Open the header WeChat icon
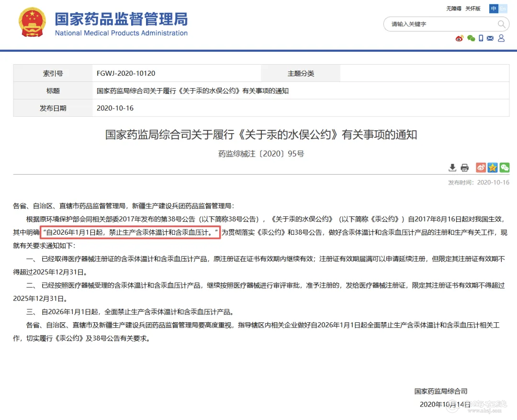517x420 pixels. pos(471,38)
